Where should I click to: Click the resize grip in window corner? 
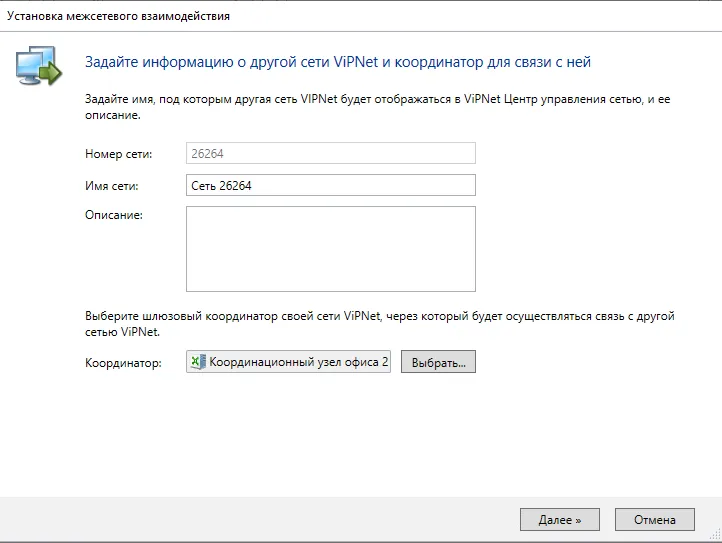(x=715, y=534)
